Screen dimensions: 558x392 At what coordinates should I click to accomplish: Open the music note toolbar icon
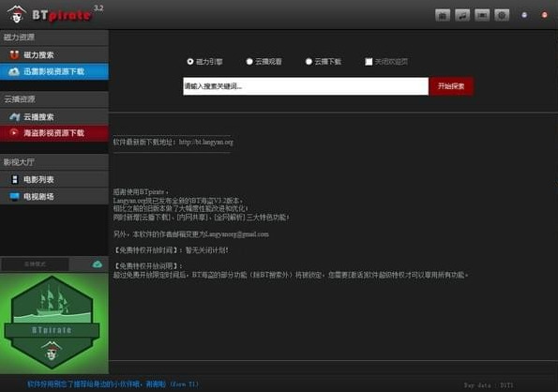tap(462, 15)
